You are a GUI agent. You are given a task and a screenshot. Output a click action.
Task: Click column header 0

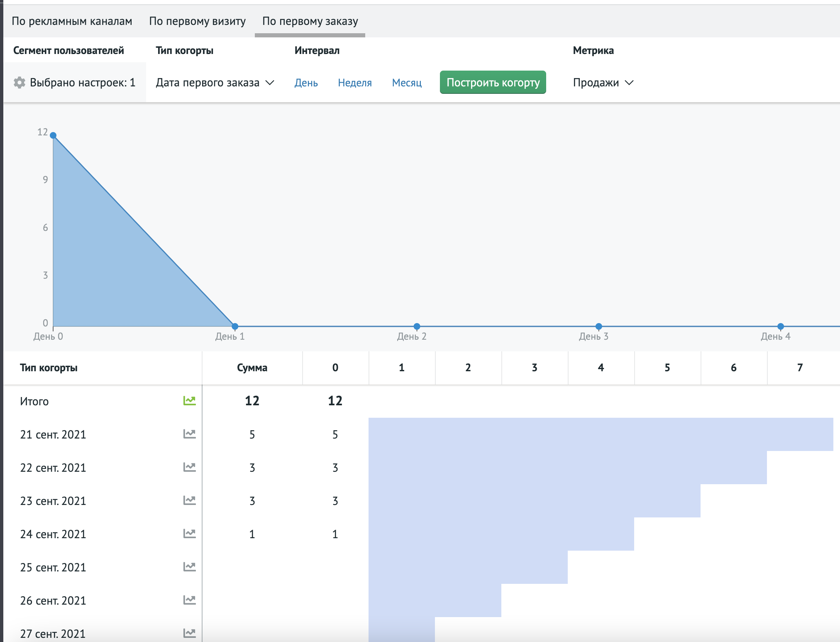[x=335, y=368]
